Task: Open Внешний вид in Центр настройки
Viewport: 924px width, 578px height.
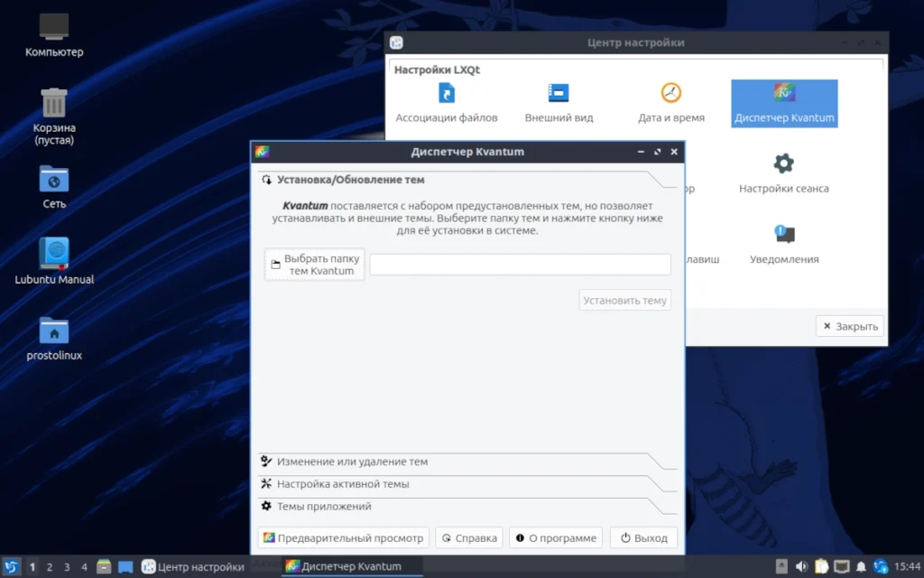Action: point(559,103)
